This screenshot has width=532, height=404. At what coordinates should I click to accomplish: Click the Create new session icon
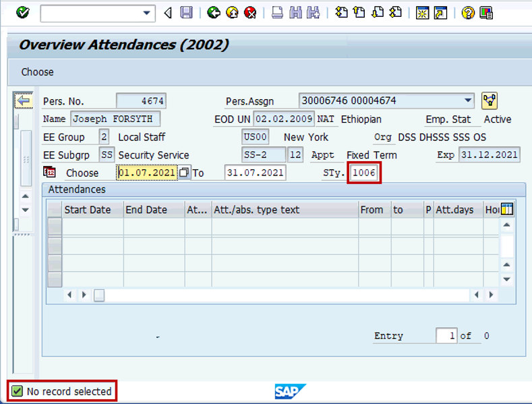pyautogui.click(x=422, y=13)
